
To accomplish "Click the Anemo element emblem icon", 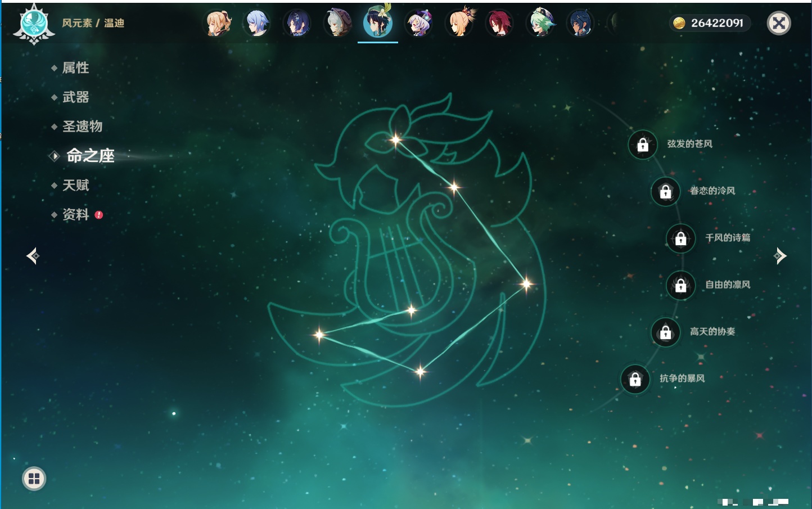I will point(34,24).
